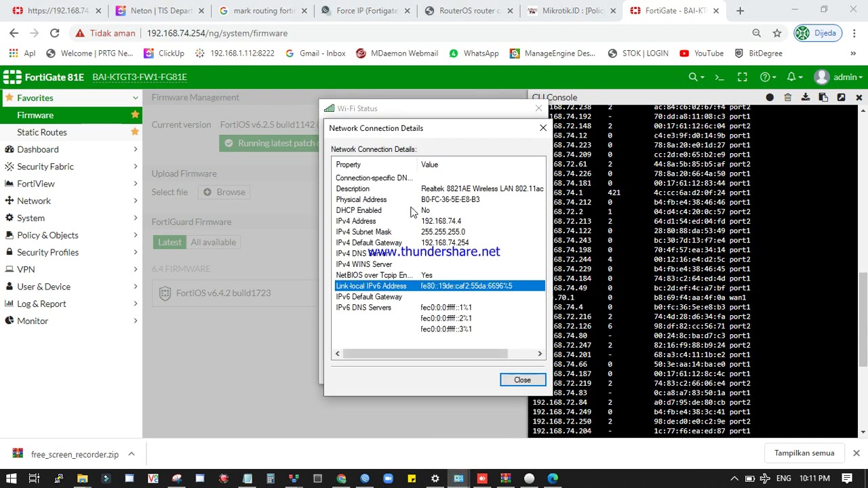Open the WhatsApp bookmark

474,53
